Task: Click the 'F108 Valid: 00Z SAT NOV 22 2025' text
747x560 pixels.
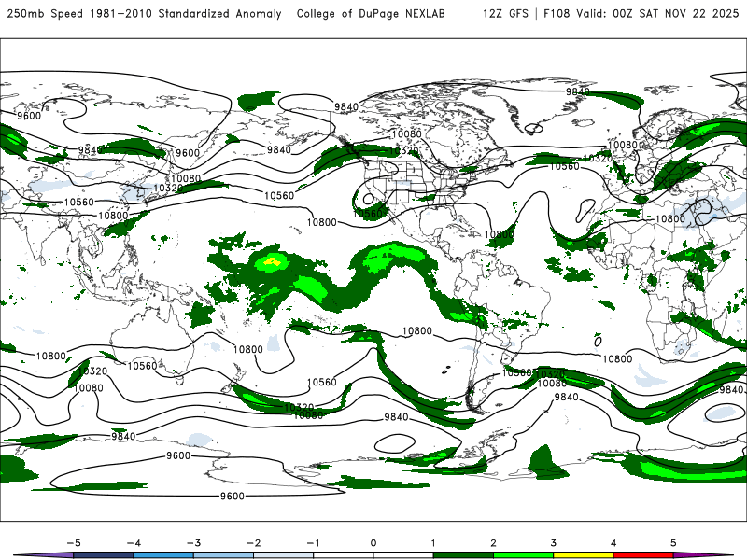Action: 641,13
